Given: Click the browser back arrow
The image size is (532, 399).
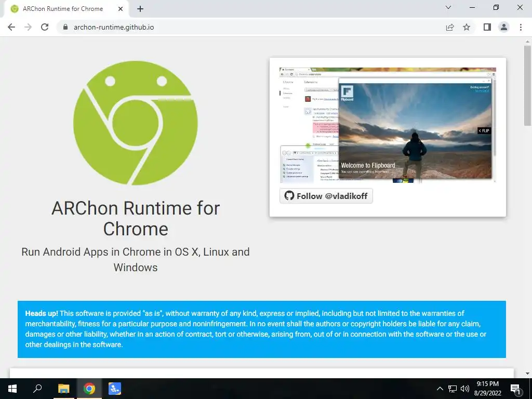Looking at the screenshot, I should pos(11,27).
